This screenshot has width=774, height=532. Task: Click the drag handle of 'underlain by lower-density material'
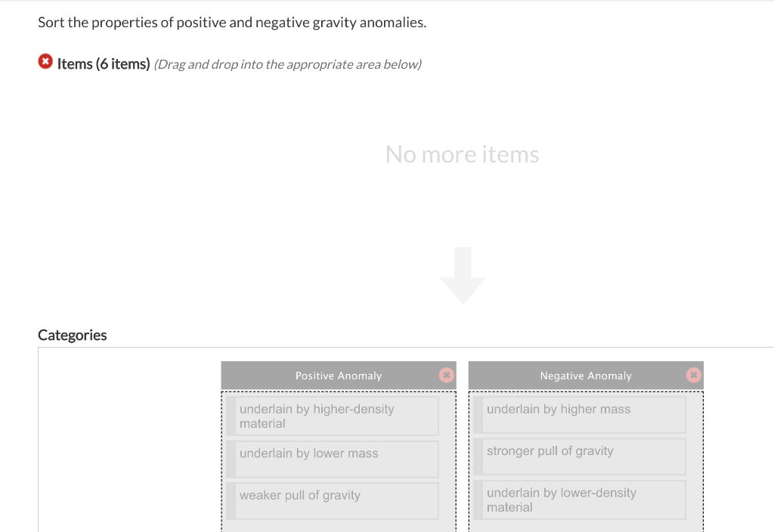coord(477,500)
